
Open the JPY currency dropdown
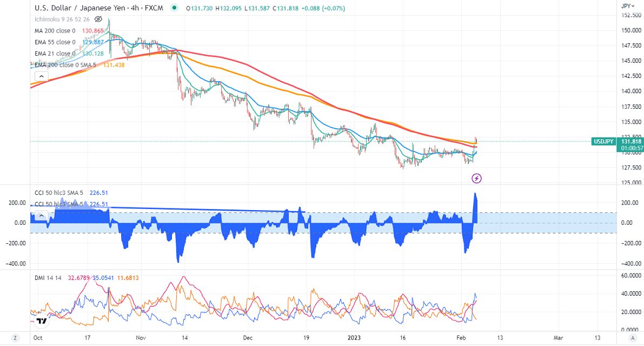[627, 6]
